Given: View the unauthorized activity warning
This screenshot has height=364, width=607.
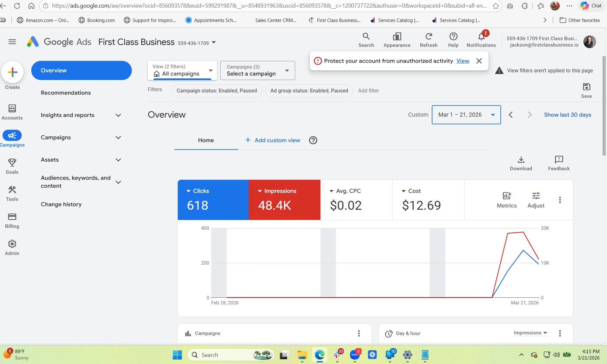Looking at the screenshot, I should click(463, 61).
